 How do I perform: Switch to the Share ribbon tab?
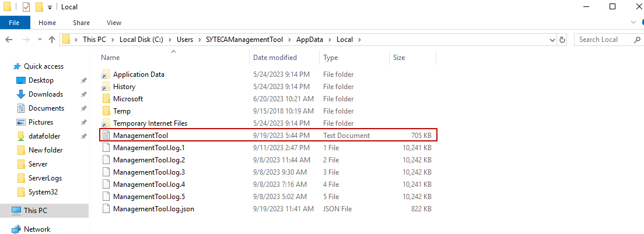point(81,23)
